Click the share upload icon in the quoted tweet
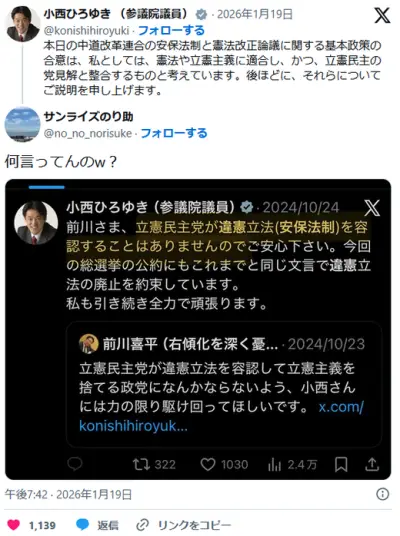The width and height of the screenshot is (400, 536). coord(372,464)
